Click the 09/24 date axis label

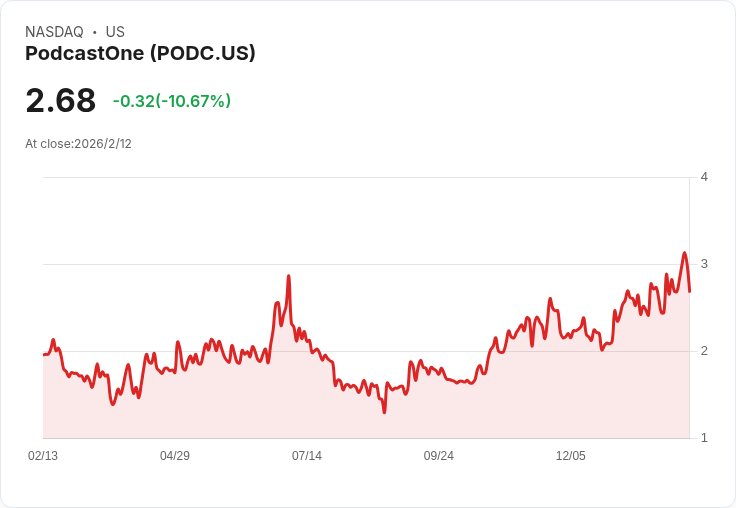(x=438, y=455)
